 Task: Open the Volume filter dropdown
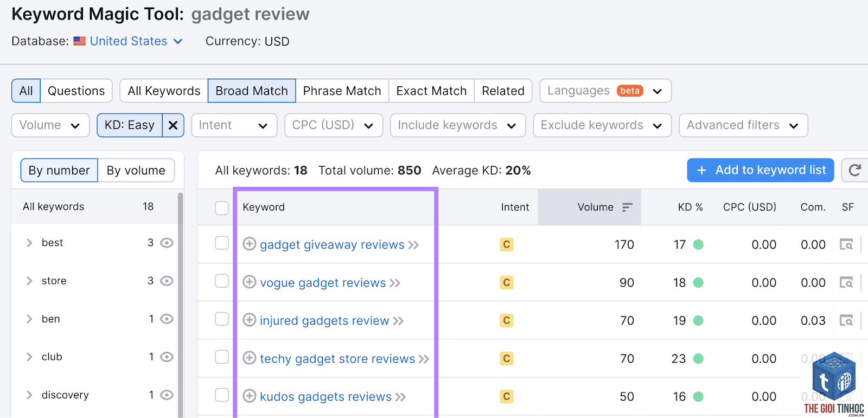coord(50,125)
